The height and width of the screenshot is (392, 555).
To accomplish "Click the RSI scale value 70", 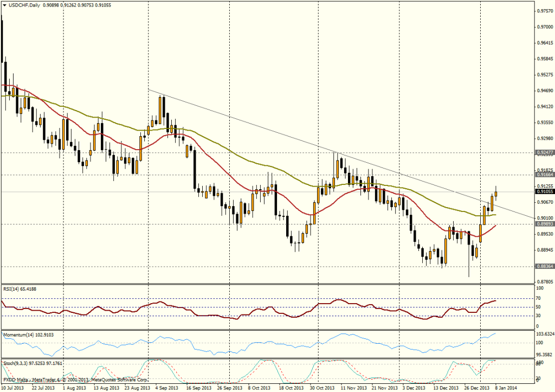I will [539, 298].
